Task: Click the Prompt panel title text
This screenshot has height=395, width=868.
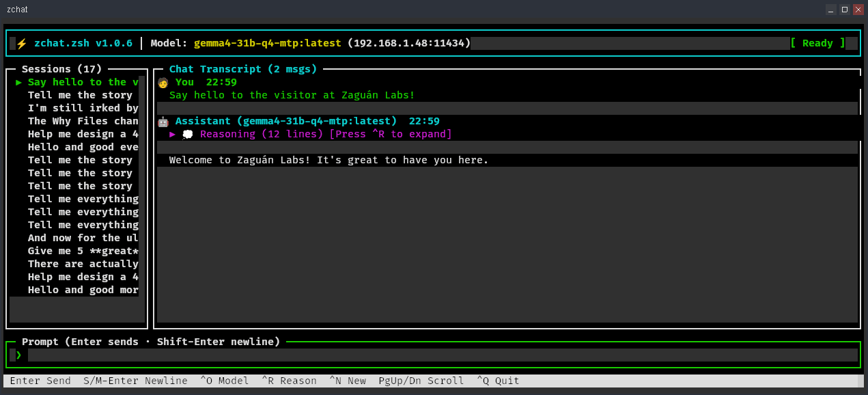Action: tap(151, 342)
